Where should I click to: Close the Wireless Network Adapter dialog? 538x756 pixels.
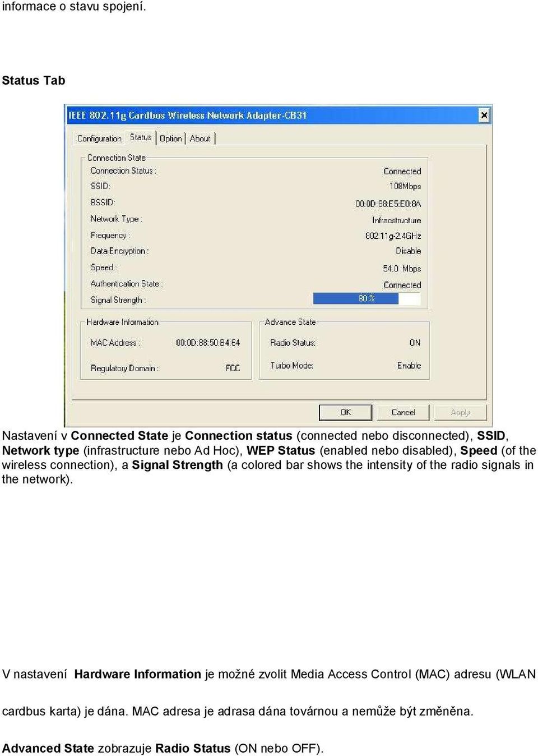pos(484,116)
